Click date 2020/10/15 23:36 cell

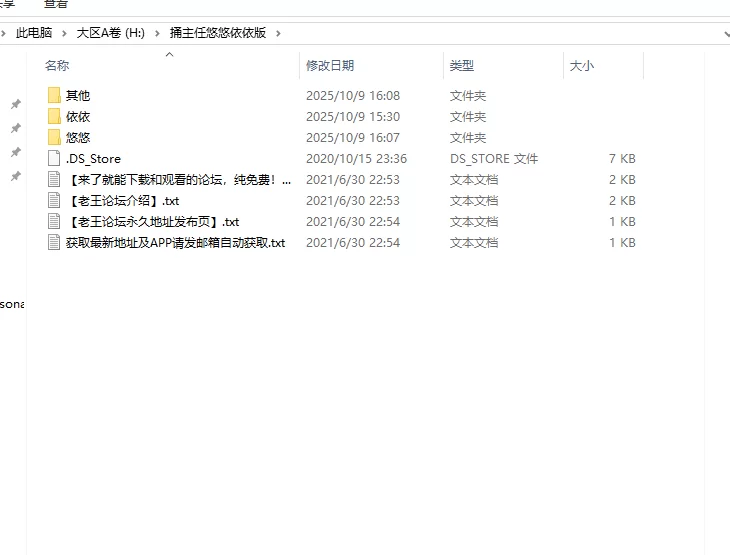tap(356, 158)
